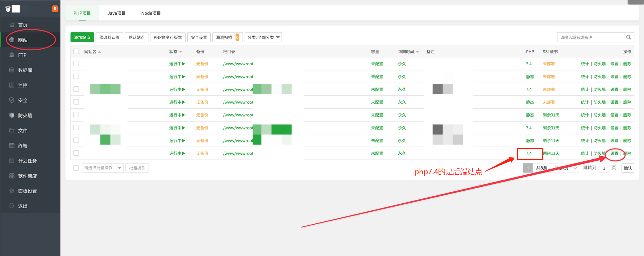Open the orange notification badge in sidebar header
This screenshot has height=256, width=644.
[55, 9]
